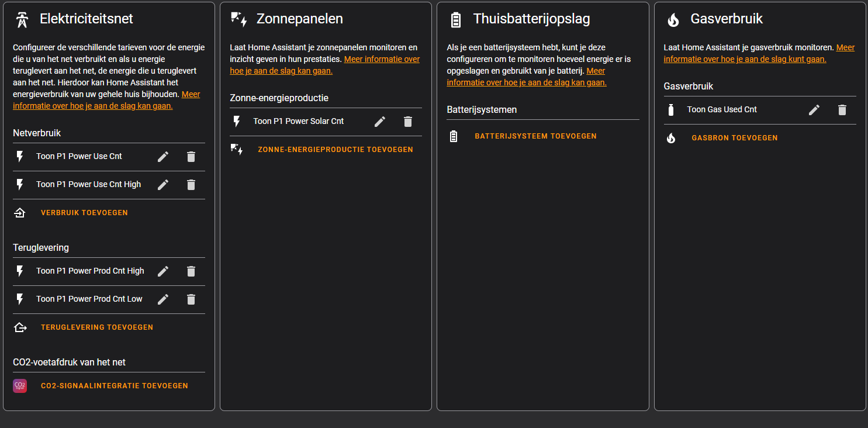This screenshot has width=868, height=428.
Task: Edit the Toon P1 Power Use Cnt source
Action: 163,156
